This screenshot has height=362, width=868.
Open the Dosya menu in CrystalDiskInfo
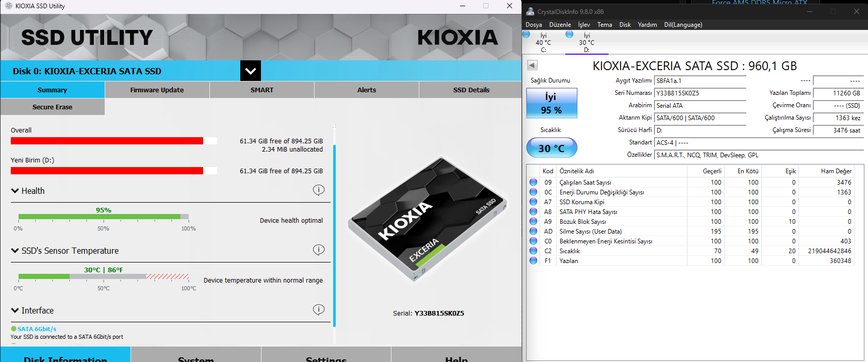click(534, 25)
